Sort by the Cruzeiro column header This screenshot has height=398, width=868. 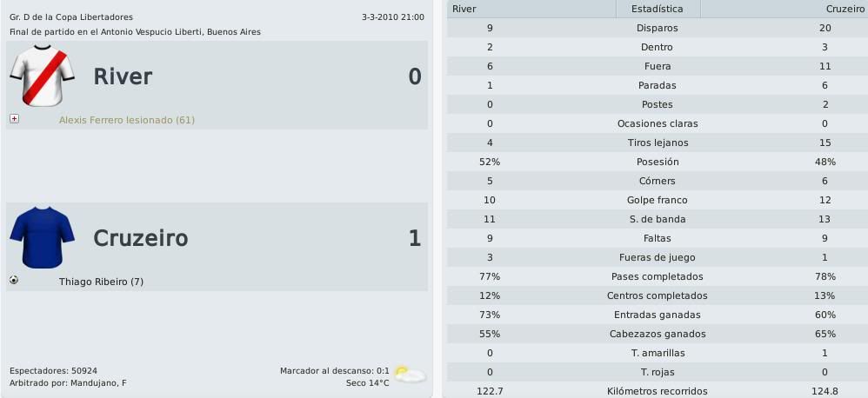(x=784, y=9)
